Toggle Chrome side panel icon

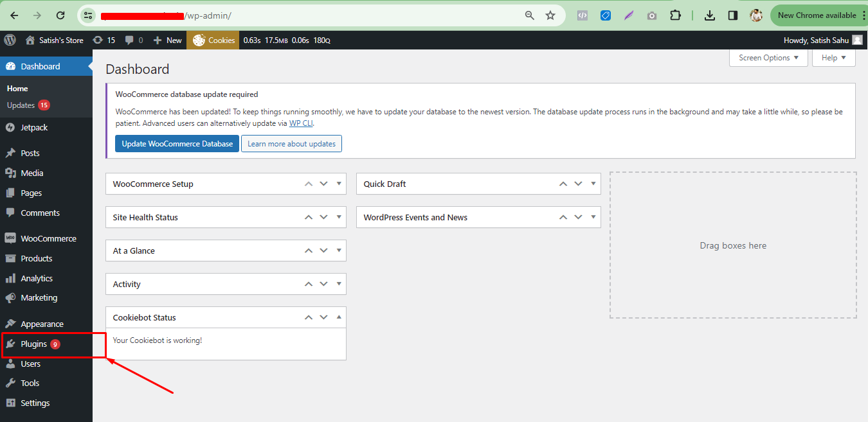pos(733,15)
